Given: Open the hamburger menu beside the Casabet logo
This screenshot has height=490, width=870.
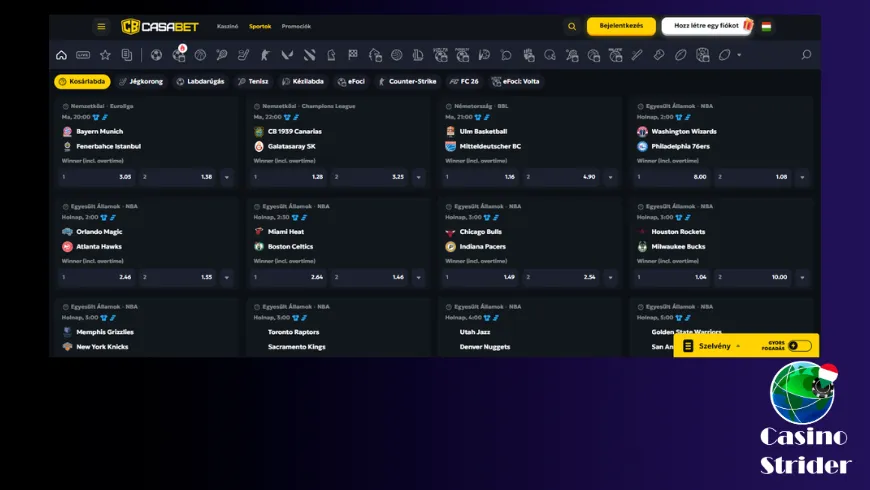Looking at the screenshot, I should (101, 27).
